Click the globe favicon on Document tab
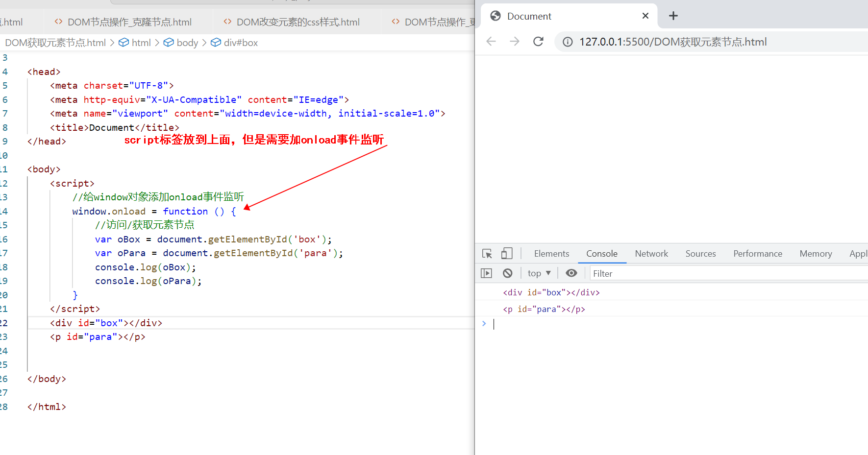This screenshot has width=868, height=455. pyautogui.click(x=496, y=16)
